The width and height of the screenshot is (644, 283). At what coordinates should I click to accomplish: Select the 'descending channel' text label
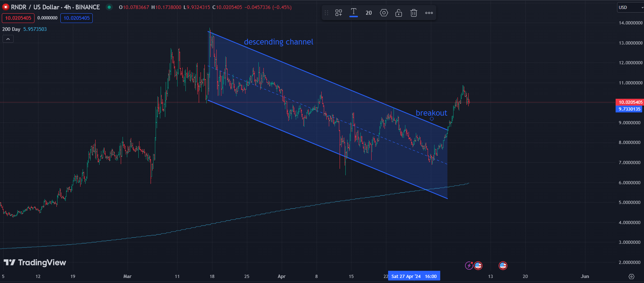tap(279, 42)
